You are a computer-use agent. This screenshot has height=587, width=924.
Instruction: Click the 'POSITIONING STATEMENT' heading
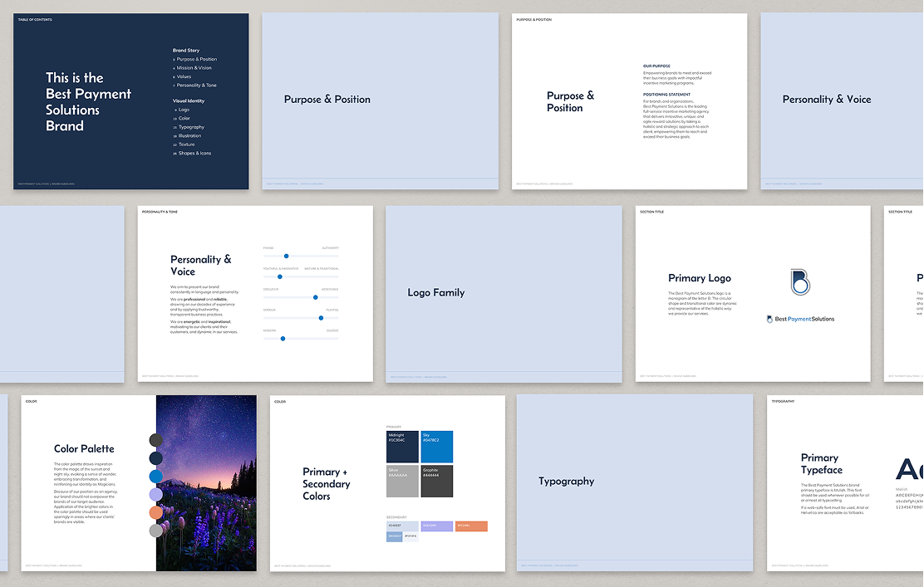tap(666, 94)
